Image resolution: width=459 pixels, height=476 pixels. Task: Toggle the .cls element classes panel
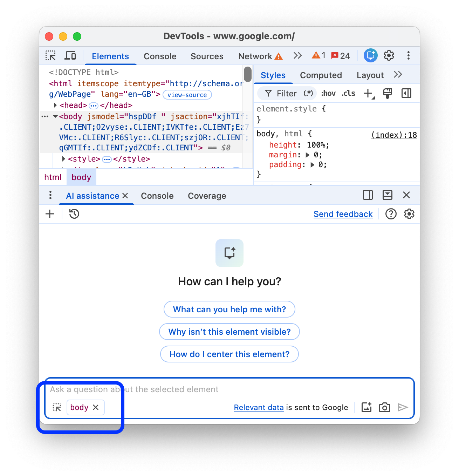pos(348,93)
